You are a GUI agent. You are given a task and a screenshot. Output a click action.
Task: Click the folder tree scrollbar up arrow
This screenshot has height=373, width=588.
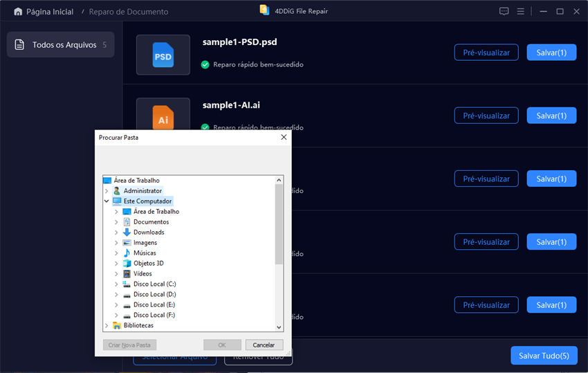click(x=279, y=180)
